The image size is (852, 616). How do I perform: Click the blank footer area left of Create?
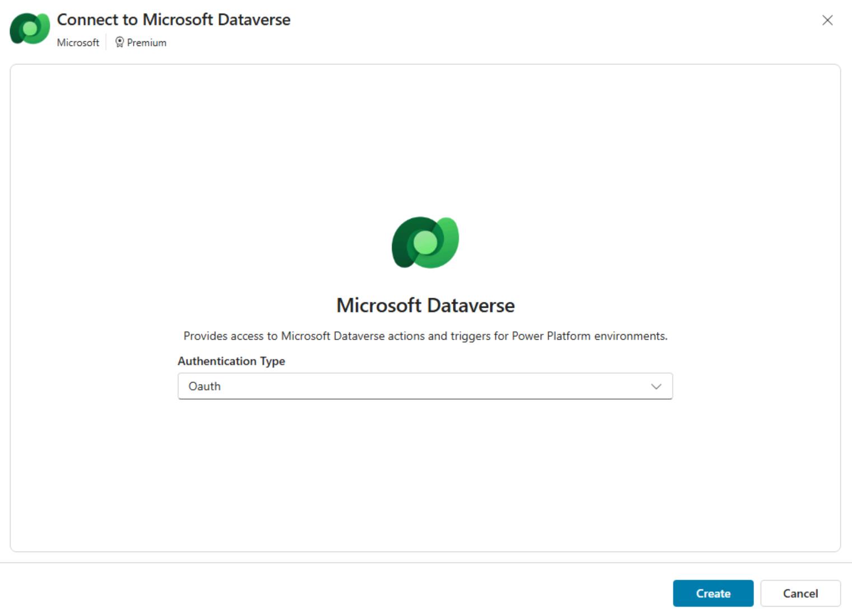click(336, 593)
